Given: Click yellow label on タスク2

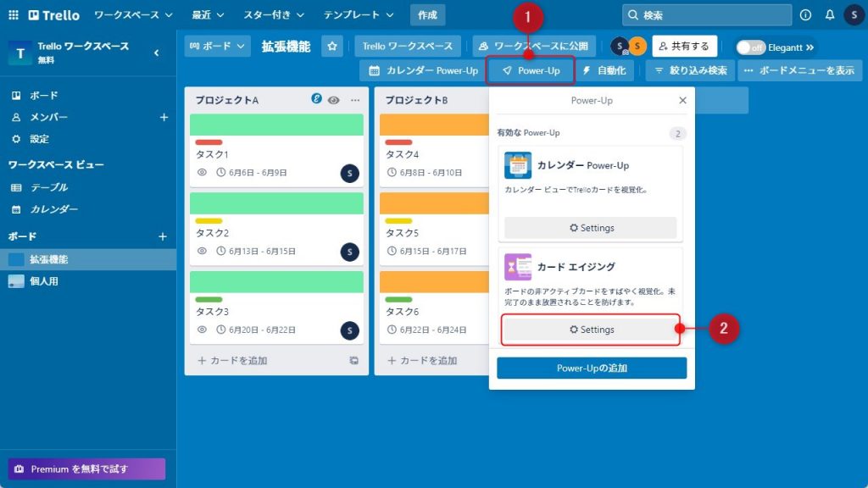Looking at the screenshot, I should click(209, 221).
